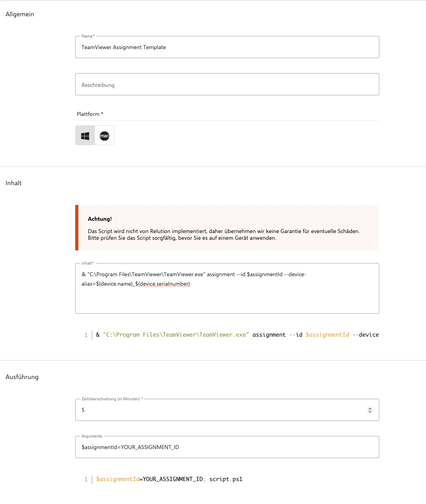The image size is (426, 504).
Task: Click the underlined device.serialnumber word
Action: point(164,284)
